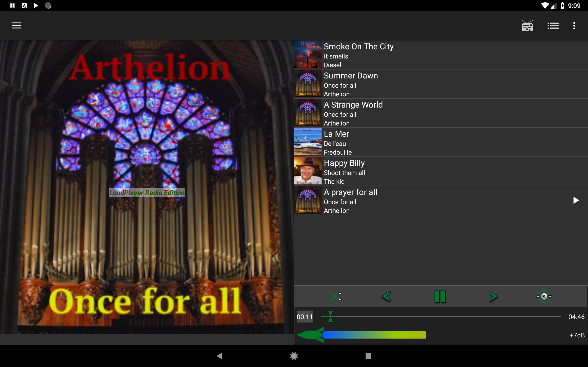
Task: Skip to the previous track
Action: 386,296
